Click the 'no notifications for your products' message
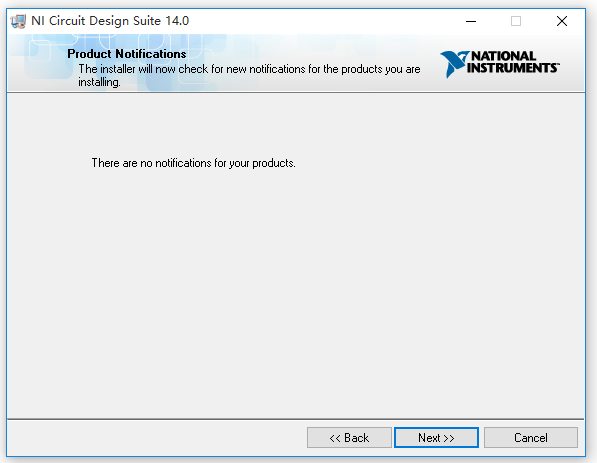 coord(193,163)
